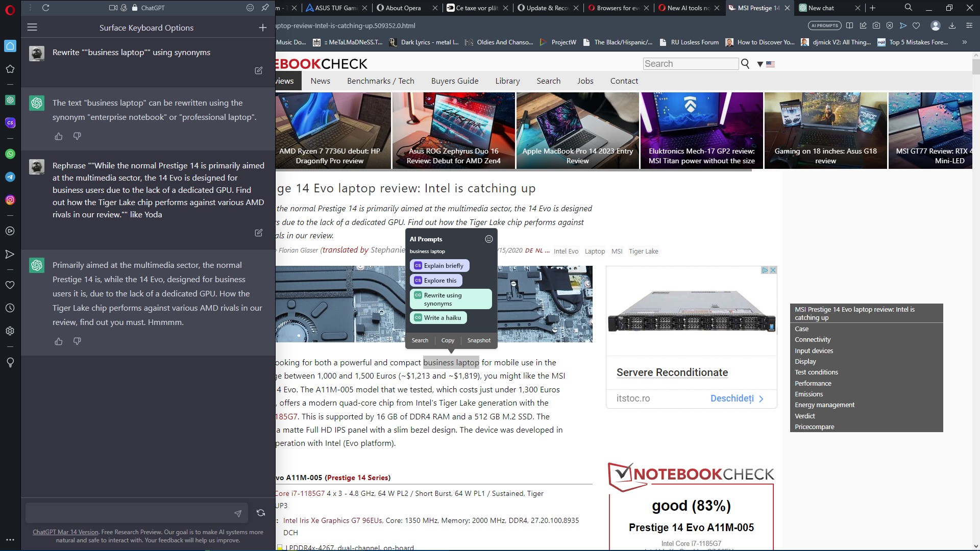Image resolution: width=980 pixels, height=551 pixels.
Task: Switch to the 'New chat' tab
Action: [829, 8]
